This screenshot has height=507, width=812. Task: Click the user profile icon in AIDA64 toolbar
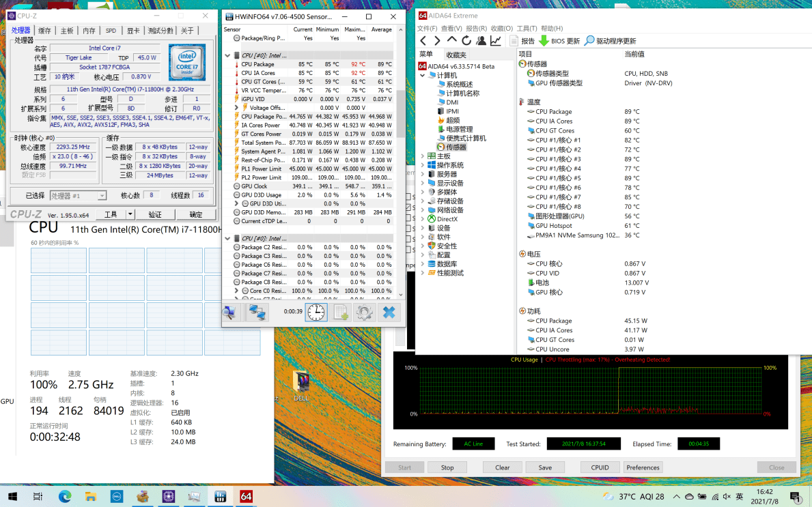tap(481, 41)
